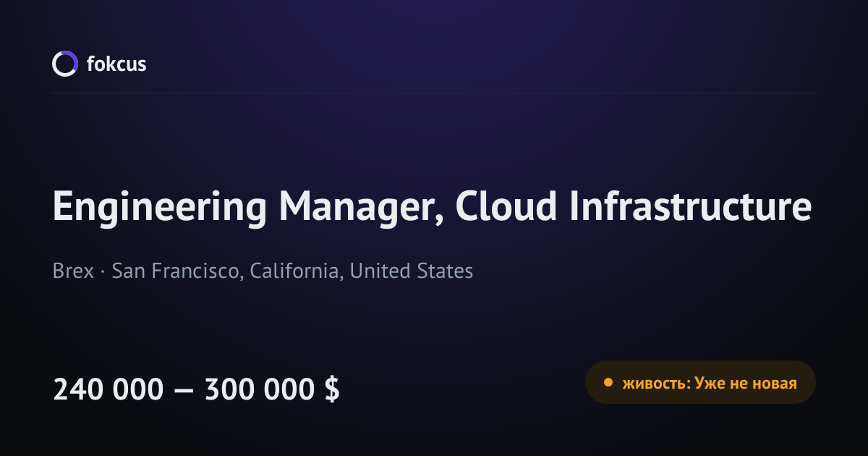Select the 240 000 minimum salary
Screen dimensions: 868x456
tap(109, 389)
